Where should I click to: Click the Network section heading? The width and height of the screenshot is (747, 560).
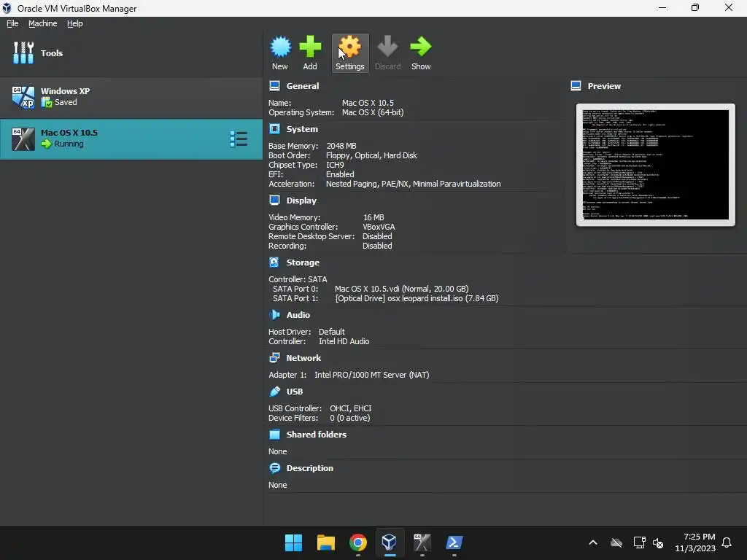click(303, 358)
